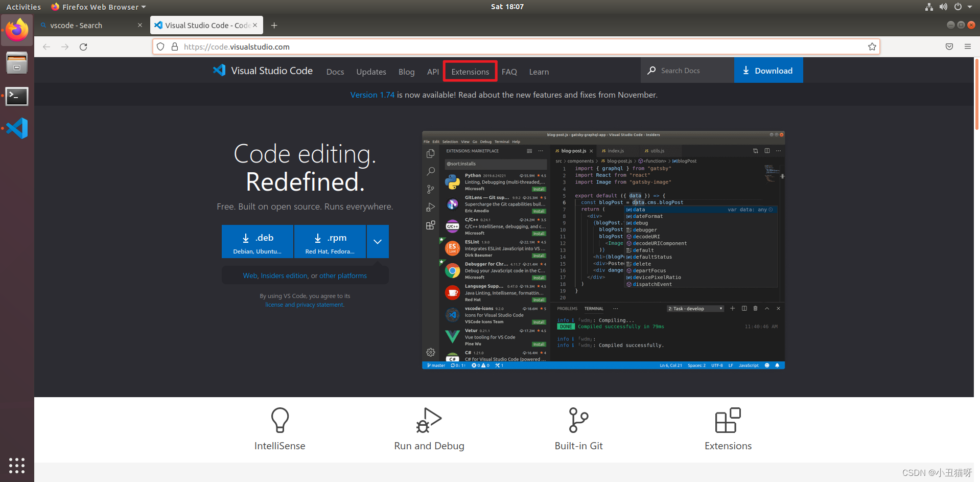Open the Save to Pocket icon
Screen dimensions: 980x482
[949, 47]
